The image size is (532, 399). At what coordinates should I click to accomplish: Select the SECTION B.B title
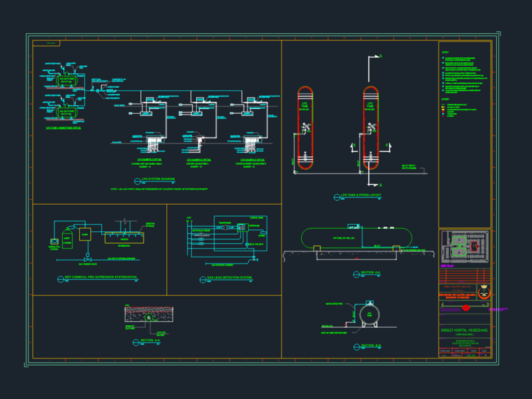point(371,345)
